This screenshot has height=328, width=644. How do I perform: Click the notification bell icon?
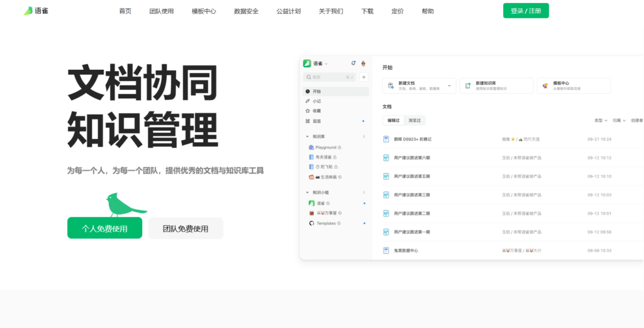pos(353,63)
